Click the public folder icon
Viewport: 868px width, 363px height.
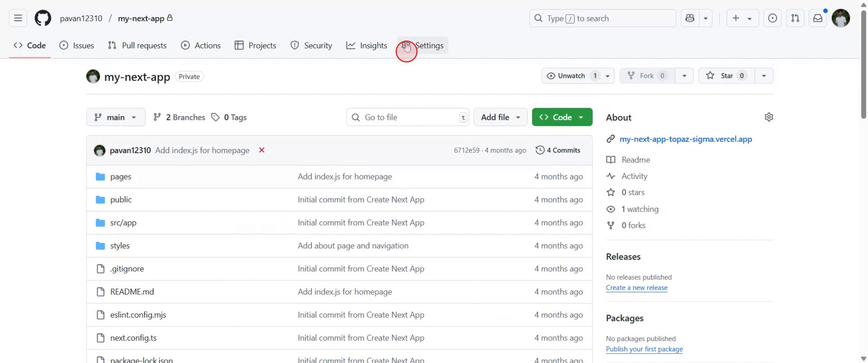[100, 200]
